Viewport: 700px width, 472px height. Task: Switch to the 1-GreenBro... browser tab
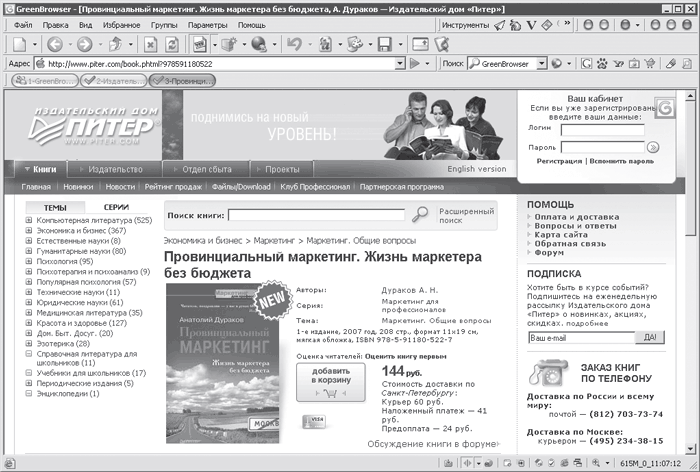pos(45,81)
